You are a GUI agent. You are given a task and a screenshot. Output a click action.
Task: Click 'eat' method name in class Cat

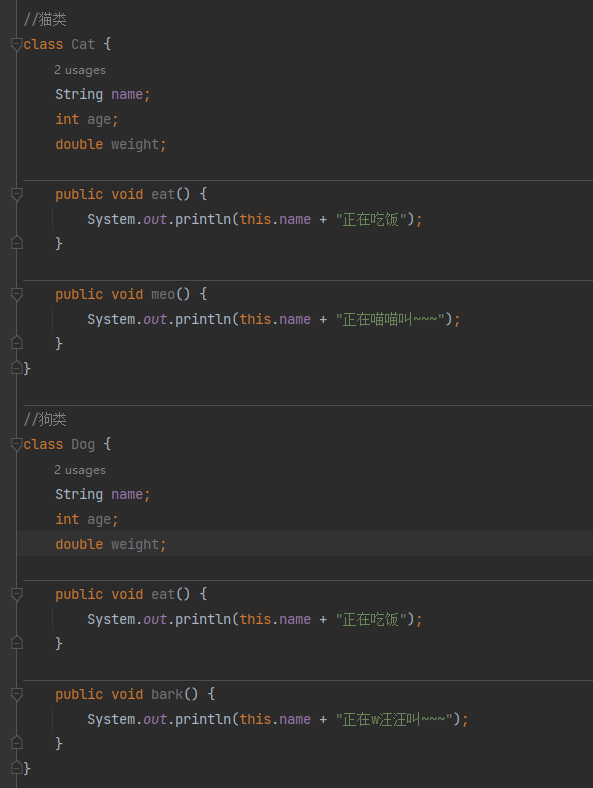pyautogui.click(x=163, y=194)
